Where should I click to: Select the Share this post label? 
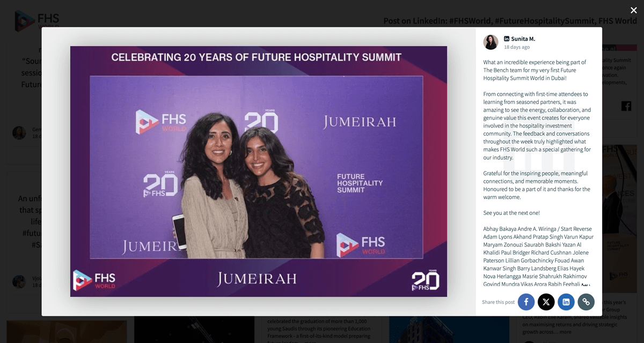[498, 302]
